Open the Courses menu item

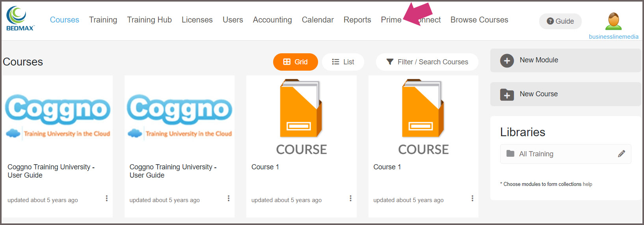[64, 20]
